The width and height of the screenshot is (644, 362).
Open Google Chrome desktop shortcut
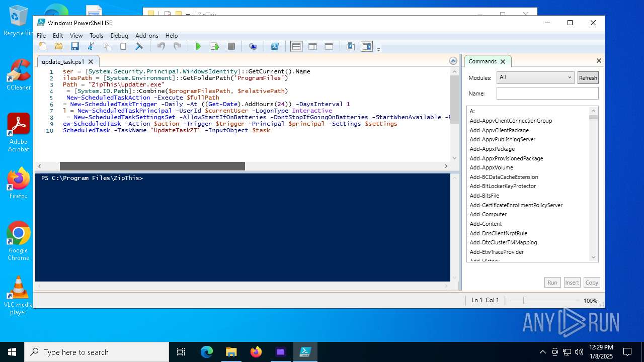coord(18,241)
